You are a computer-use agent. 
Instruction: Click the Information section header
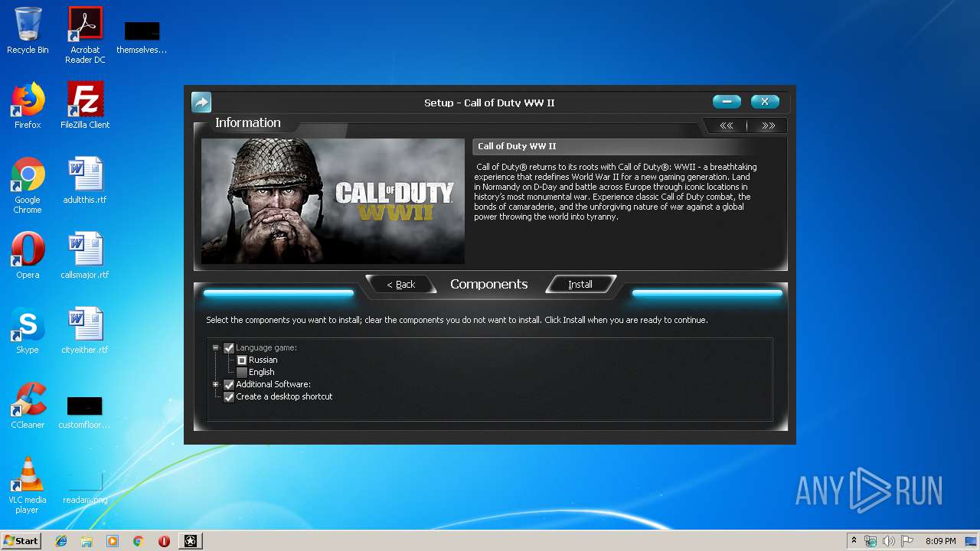pos(248,122)
